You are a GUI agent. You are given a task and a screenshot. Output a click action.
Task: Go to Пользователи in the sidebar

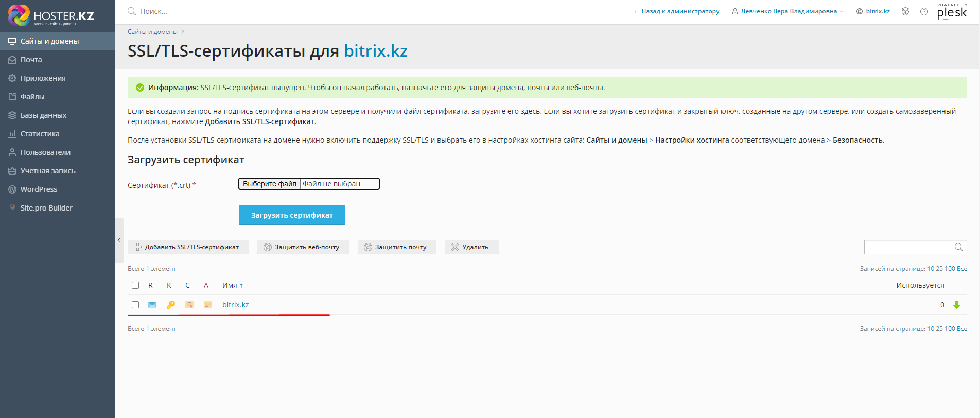58,152
